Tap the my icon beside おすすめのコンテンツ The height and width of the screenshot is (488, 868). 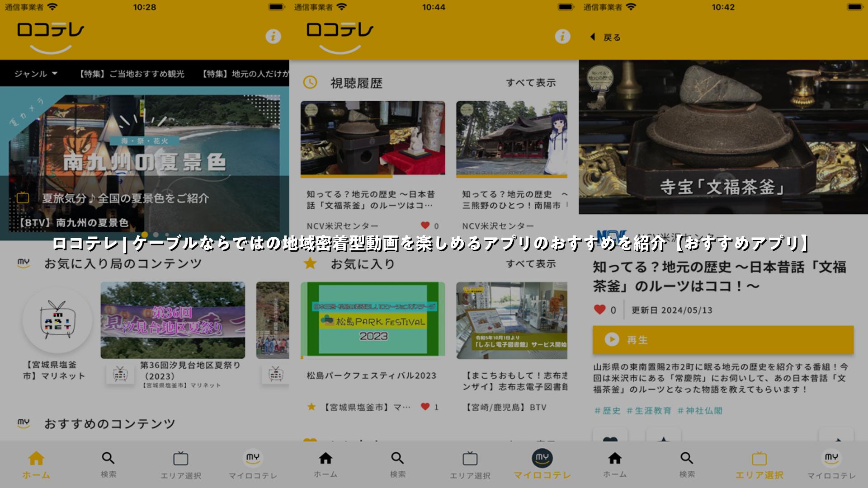pyautogui.click(x=24, y=423)
